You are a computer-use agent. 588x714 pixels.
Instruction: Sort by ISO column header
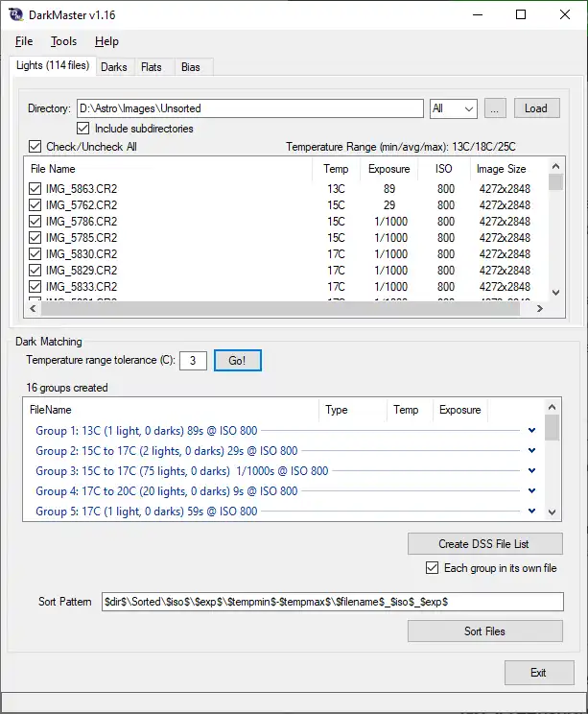tap(444, 169)
